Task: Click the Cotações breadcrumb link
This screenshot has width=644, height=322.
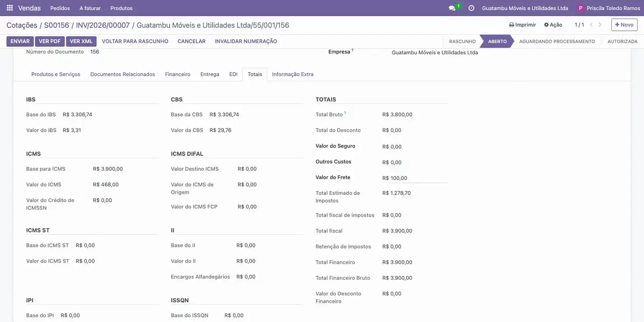Action: [x=22, y=25]
